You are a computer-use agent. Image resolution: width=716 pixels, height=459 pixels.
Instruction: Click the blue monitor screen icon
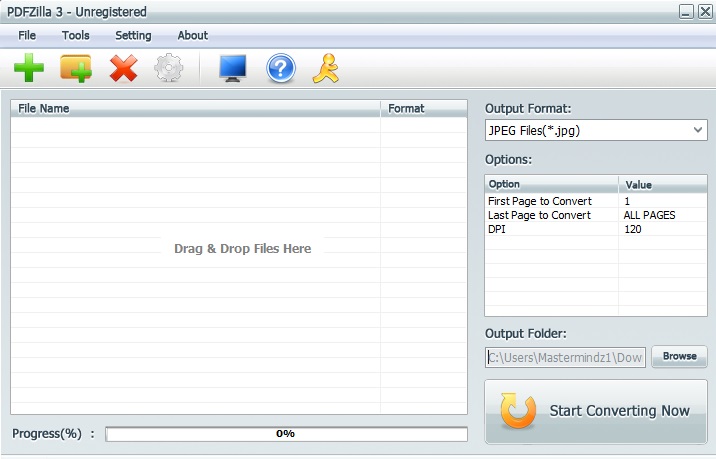tap(233, 69)
